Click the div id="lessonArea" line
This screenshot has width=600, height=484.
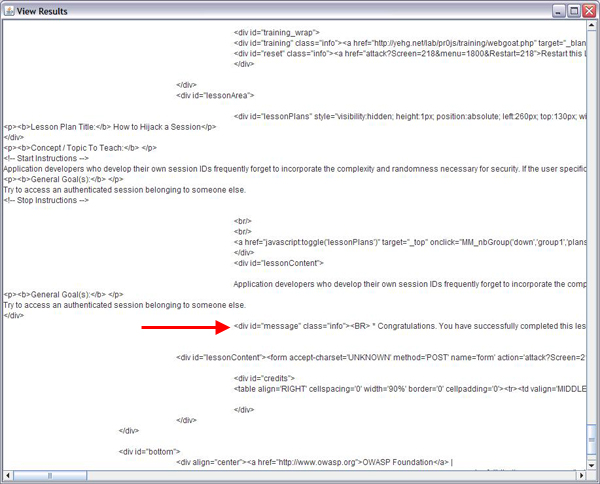216,96
